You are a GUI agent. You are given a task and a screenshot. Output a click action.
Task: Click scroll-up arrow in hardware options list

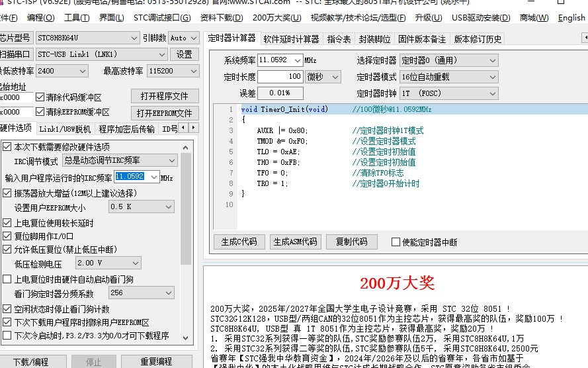click(186, 148)
